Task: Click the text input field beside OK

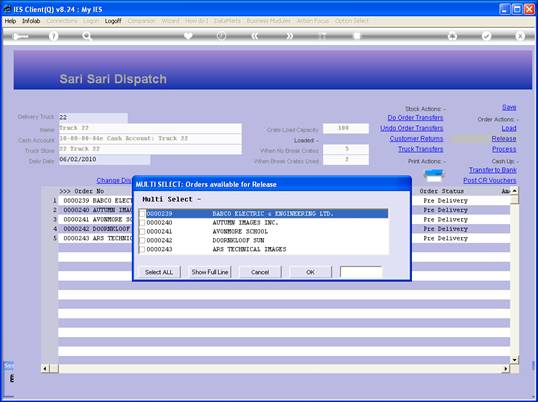Action: pyautogui.click(x=361, y=272)
